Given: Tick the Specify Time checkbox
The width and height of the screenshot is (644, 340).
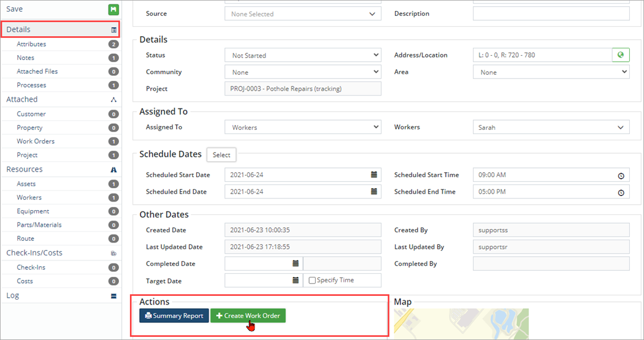Looking at the screenshot, I should [312, 281].
